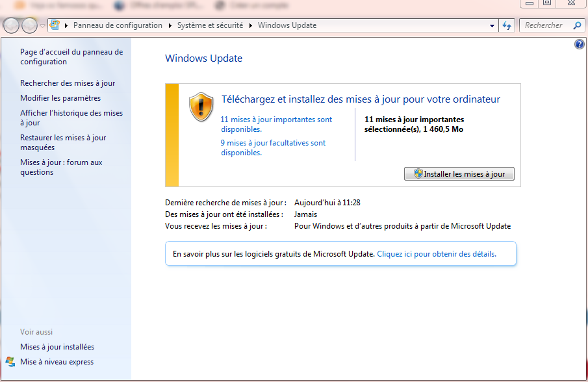Click the Back navigation arrow
This screenshot has width=588, height=382.
point(11,26)
